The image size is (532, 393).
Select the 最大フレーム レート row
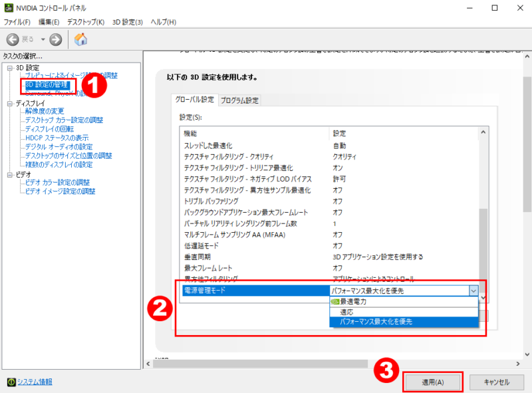coord(331,268)
